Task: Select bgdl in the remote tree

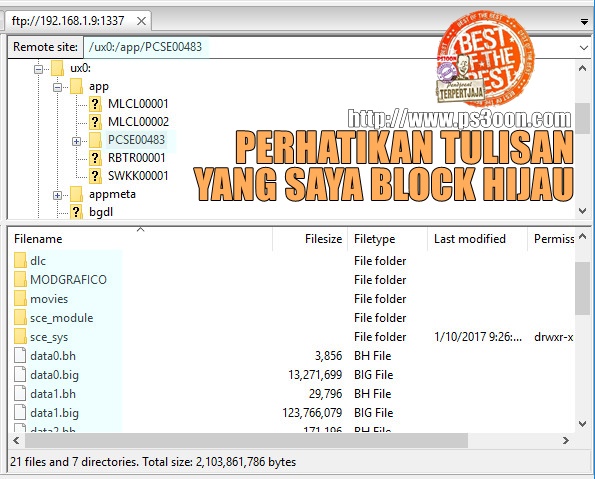Action: click(x=101, y=212)
